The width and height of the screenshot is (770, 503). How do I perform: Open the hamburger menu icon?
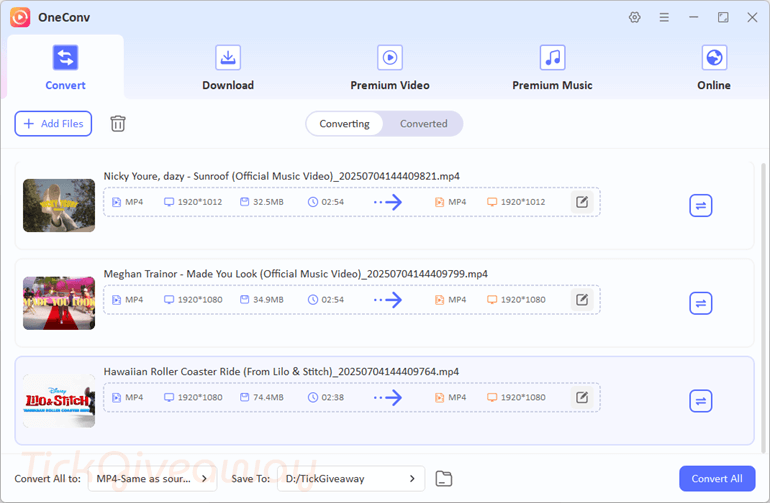pyautogui.click(x=664, y=18)
